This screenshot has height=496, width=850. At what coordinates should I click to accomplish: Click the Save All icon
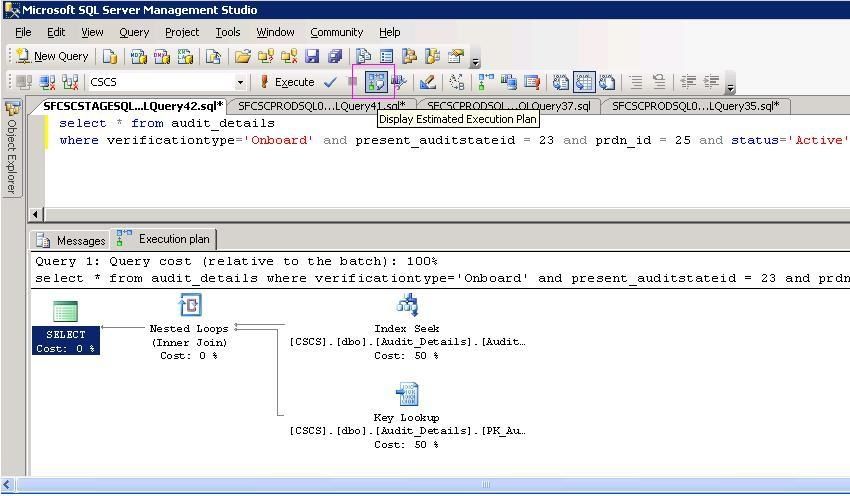coord(335,56)
